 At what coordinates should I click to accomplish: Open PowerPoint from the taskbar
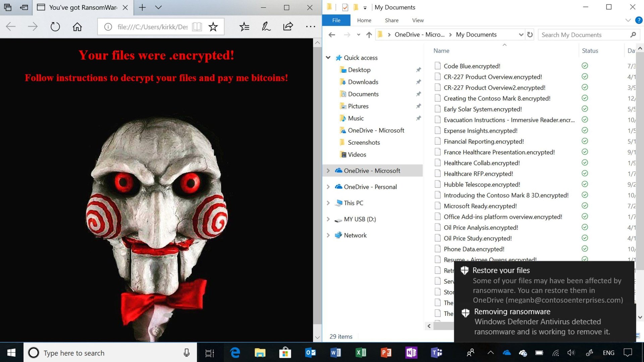click(x=386, y=353)
